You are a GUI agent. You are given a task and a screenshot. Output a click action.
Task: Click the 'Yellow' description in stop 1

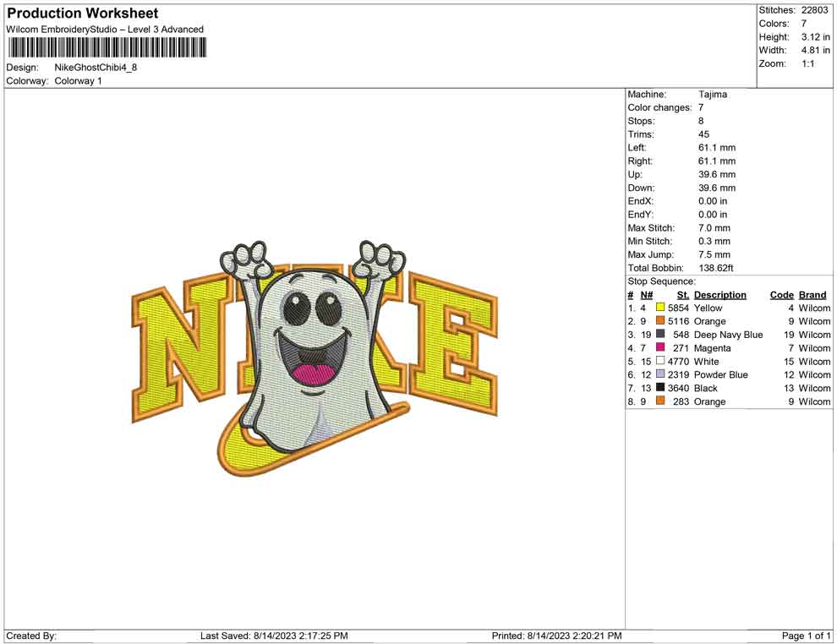[x=708, y=308]
